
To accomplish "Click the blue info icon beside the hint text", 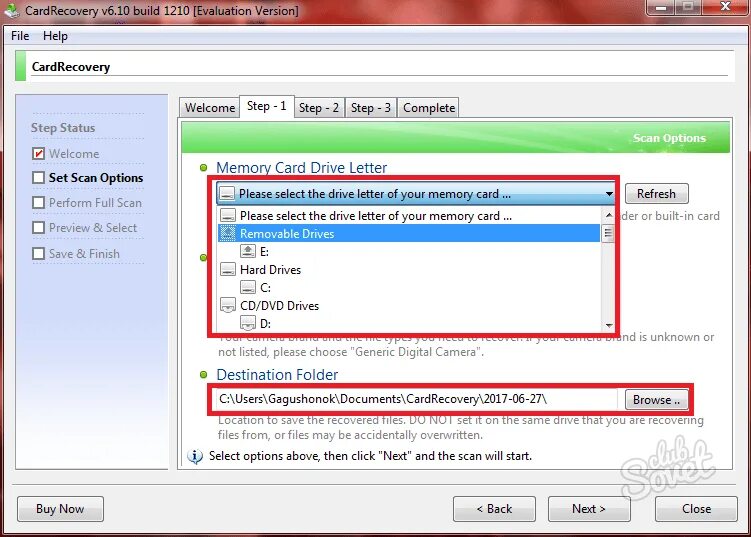I will (194, 456).
